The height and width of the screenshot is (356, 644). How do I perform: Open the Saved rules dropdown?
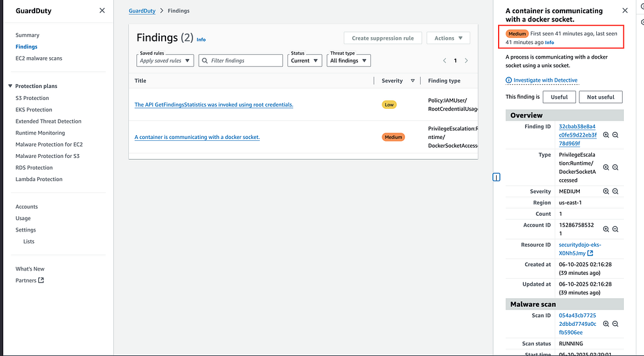[x=165, y=61]
